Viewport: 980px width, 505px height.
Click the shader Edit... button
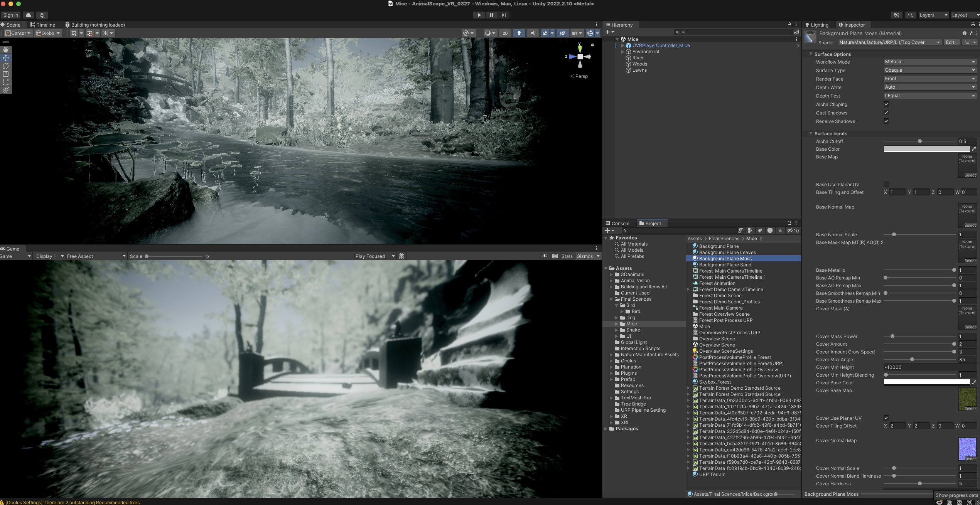pos(951,42)
